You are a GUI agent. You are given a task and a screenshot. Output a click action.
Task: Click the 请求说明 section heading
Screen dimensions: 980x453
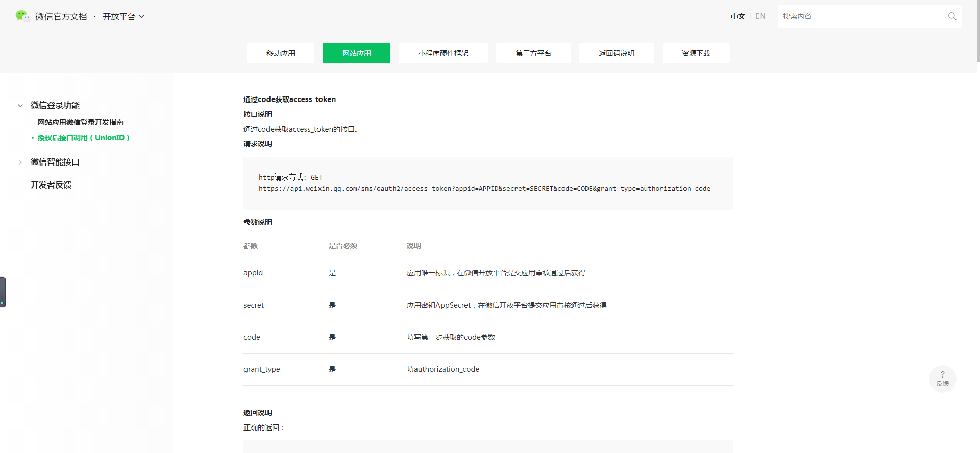pos(258,144)
